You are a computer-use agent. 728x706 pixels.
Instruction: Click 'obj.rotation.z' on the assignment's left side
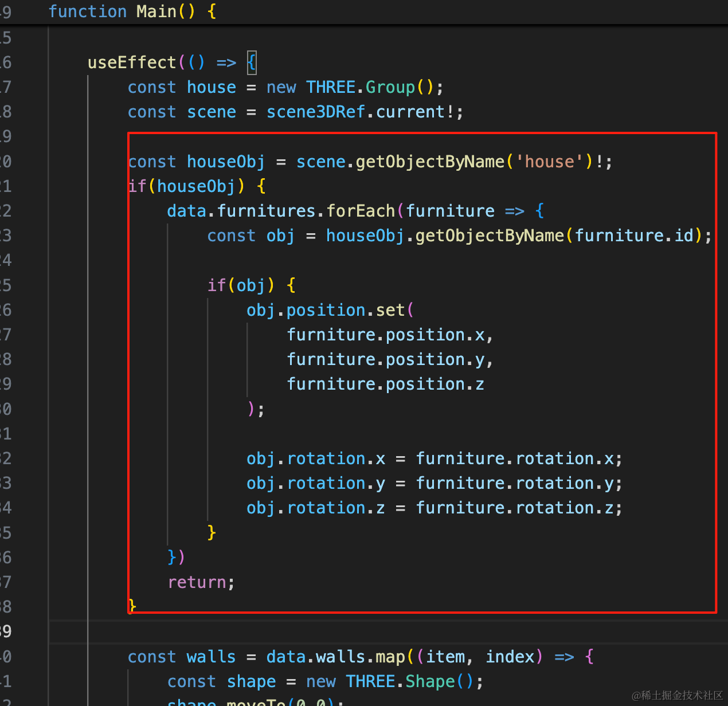tap(316, 508)
